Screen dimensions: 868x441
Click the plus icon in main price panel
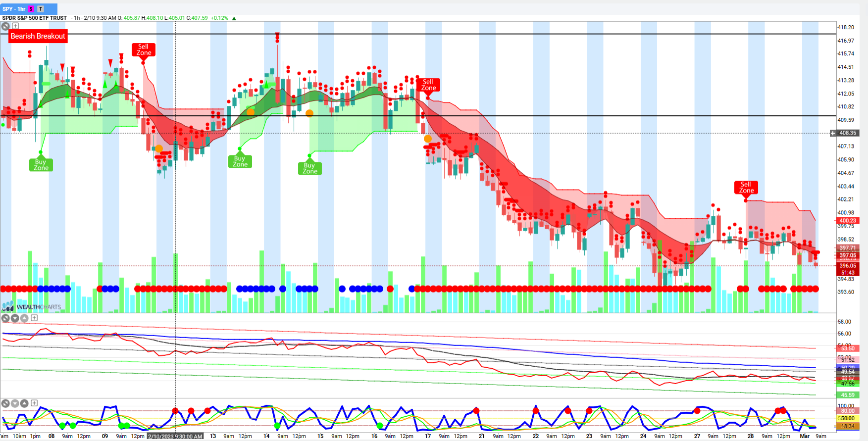tap(15, 26)
